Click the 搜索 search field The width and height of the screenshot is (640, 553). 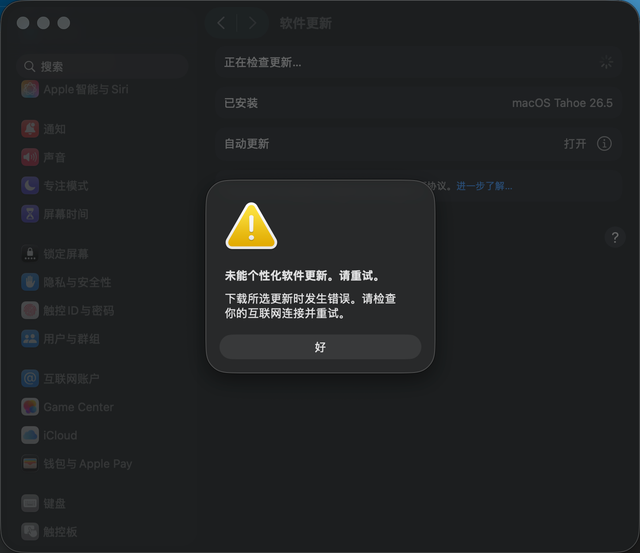coord(102,66)
